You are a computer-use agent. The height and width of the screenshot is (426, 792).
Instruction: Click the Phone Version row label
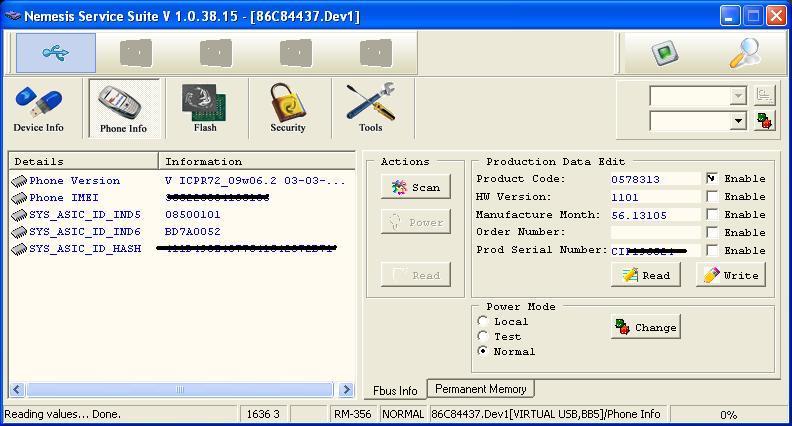(x=75, y=181)
